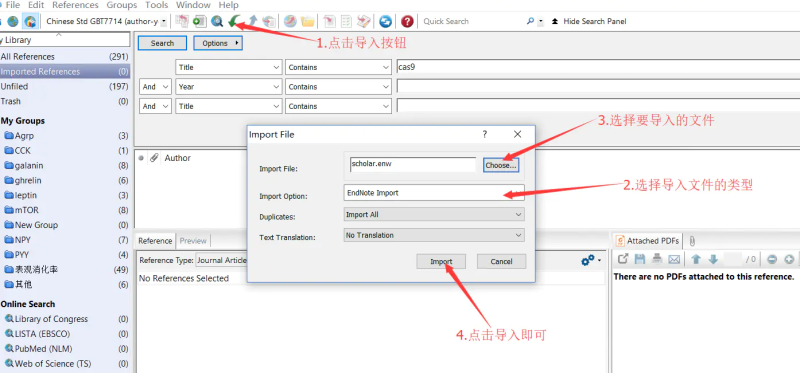800x373 pixels.
Task: Zoom out the PDF with minus icon
Action: pos(772,259)
